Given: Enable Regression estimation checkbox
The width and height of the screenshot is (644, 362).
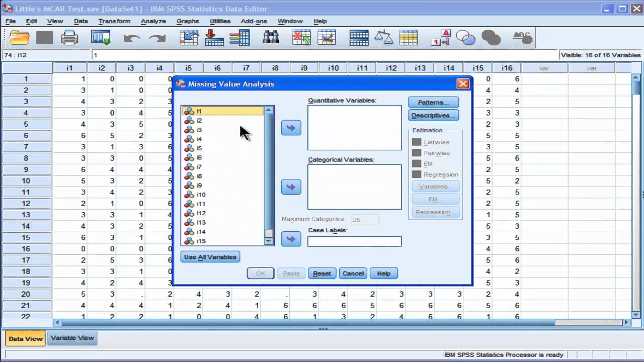Looking at the screenshot, I should click(417, 174).
